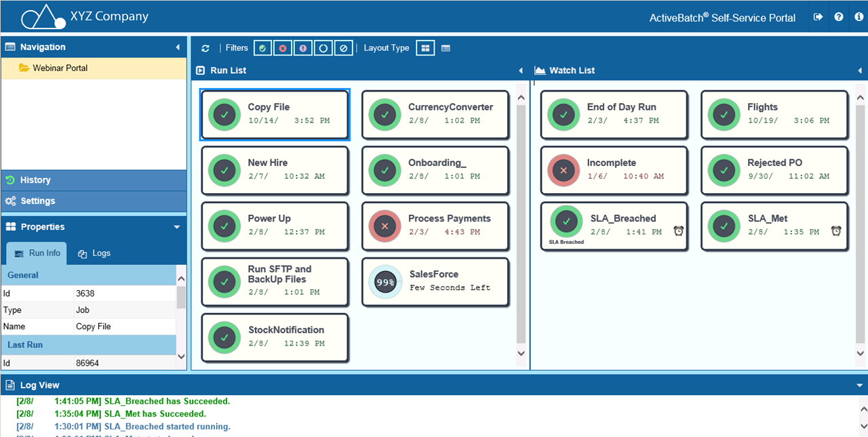This screenshot has height=437, width=868.
Task: Enable the Succeeded filter
Action: (x=262, y=47)
